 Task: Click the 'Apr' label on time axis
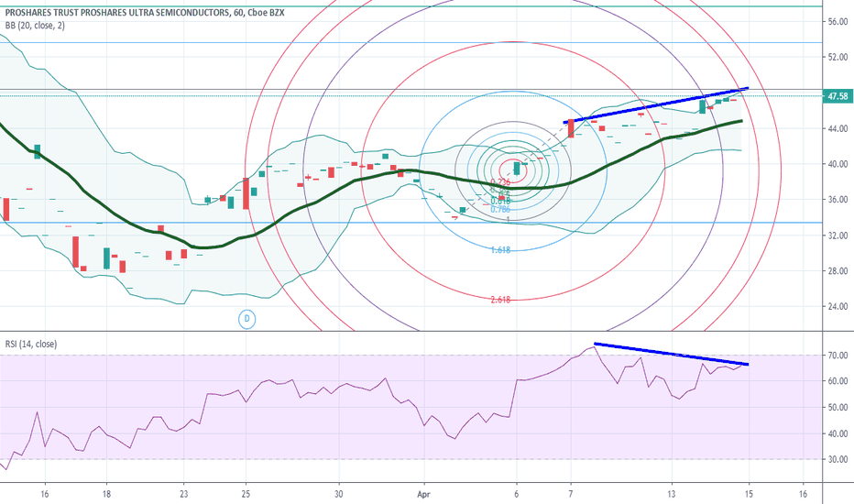pos(423,494)
